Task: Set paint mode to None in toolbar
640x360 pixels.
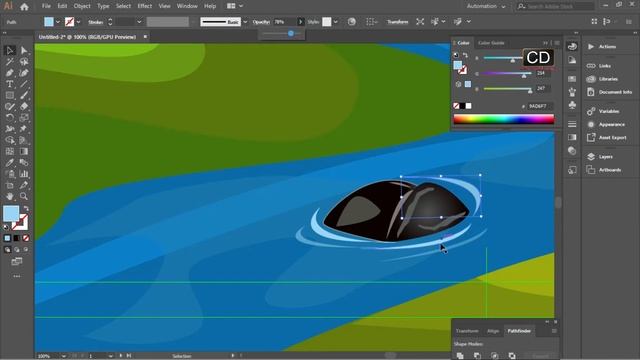Action: [26, 238]
